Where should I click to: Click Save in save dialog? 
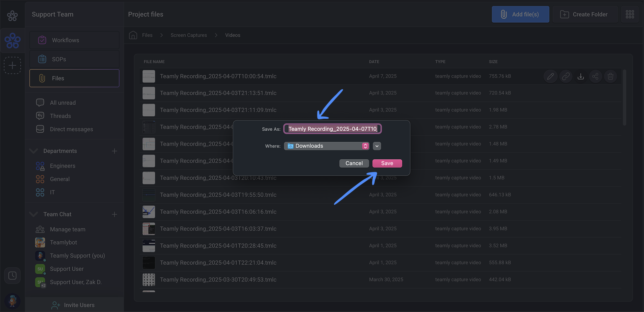pos(387,163)
